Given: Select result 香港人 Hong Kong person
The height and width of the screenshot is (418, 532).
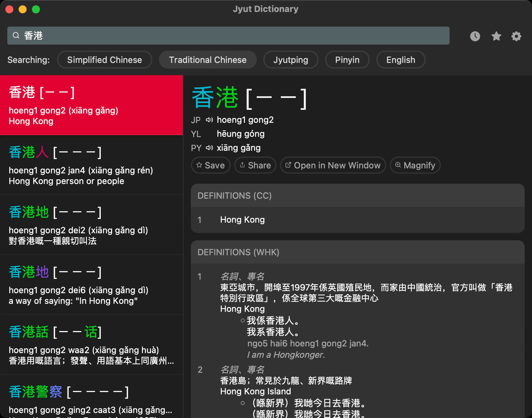Looking at the screenshot, I should [x=91, y=165].
